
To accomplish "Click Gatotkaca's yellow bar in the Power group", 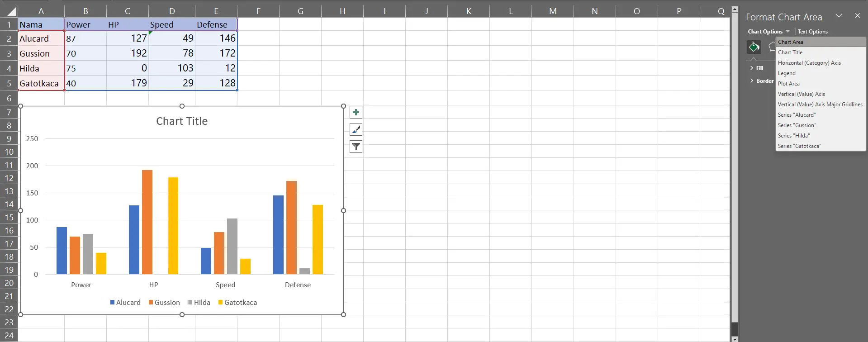I will click(101, 263).
